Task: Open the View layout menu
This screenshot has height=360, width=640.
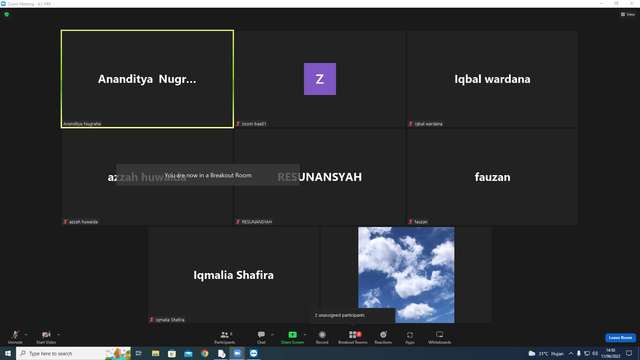Action: [x=628, y=14]
